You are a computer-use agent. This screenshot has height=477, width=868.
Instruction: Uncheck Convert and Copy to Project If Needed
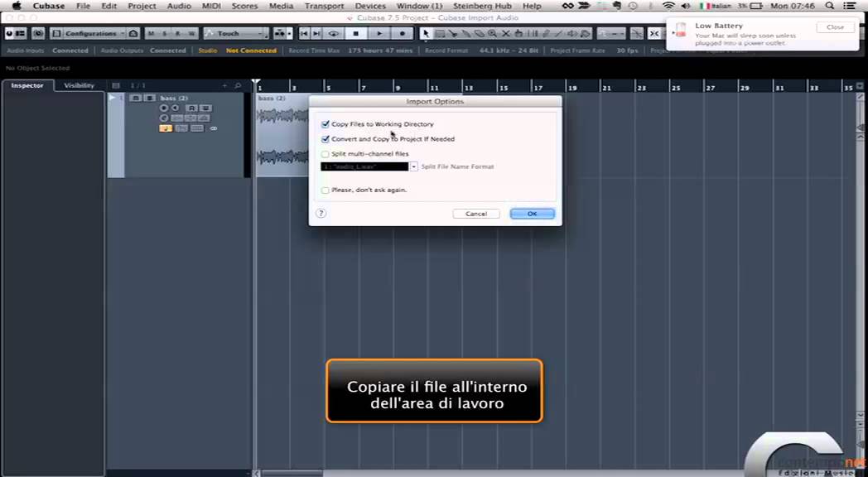point(325,139)
